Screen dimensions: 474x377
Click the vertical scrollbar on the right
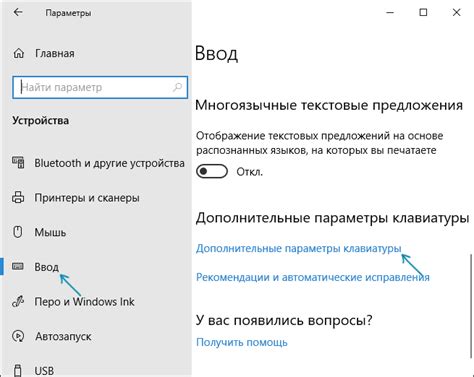(471, 305)
